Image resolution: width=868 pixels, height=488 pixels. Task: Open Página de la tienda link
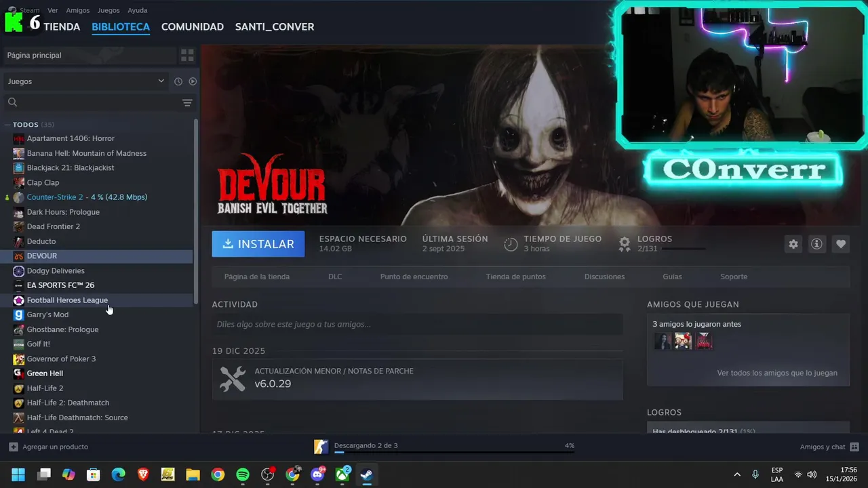pyautogui.click(x=257, y=277)
